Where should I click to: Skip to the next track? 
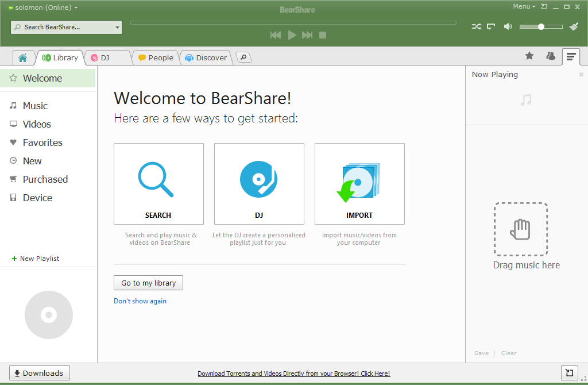pyautogui.click(x=307, y=35)
